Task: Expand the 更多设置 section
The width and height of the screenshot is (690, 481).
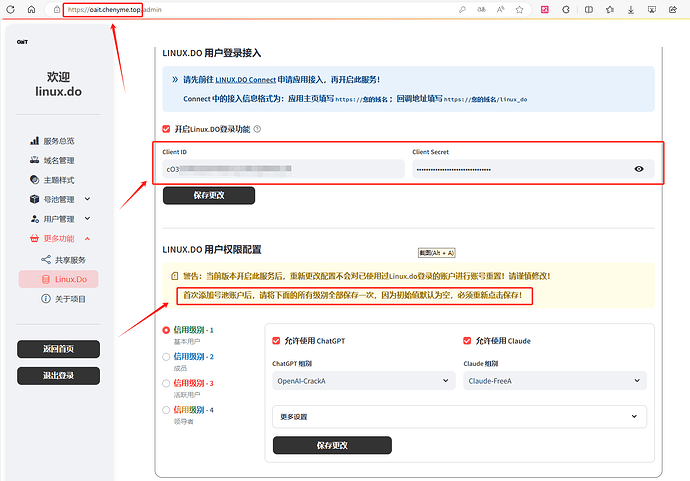Action: pyautogui.click(x=459, y=417)
